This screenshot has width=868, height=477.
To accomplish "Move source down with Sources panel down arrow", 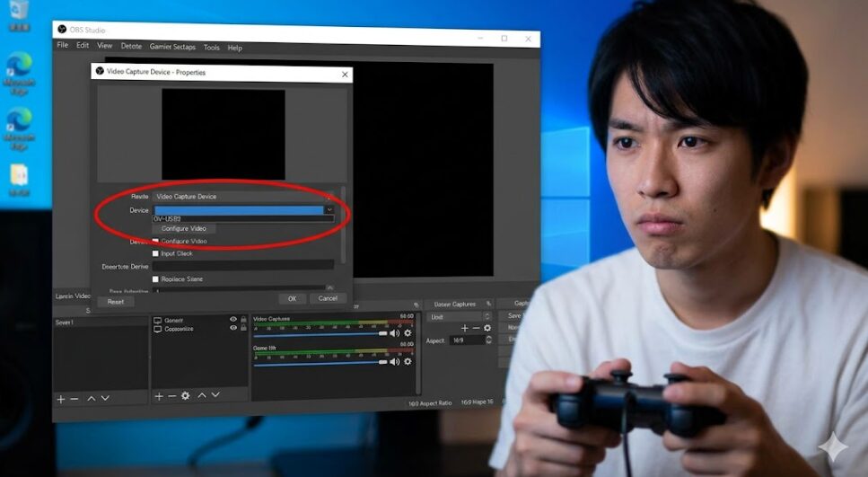I will tap(215, 395).
